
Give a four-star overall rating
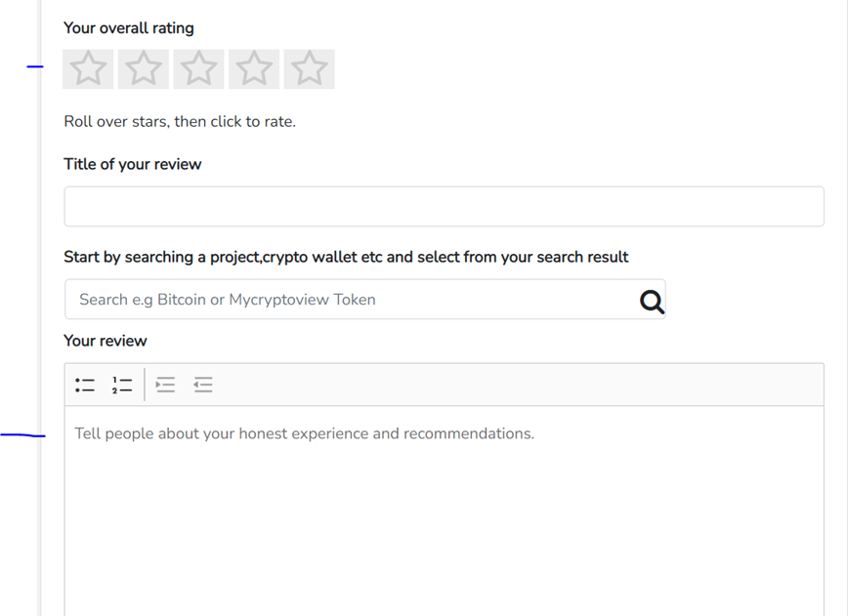tap(254, 69)
